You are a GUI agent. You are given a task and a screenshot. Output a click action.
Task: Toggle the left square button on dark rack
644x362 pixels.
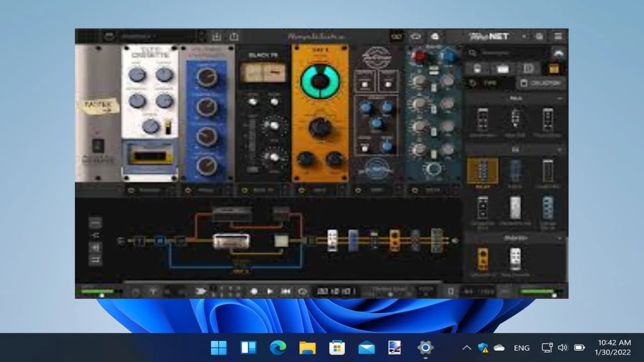click(x=364, y=84)
